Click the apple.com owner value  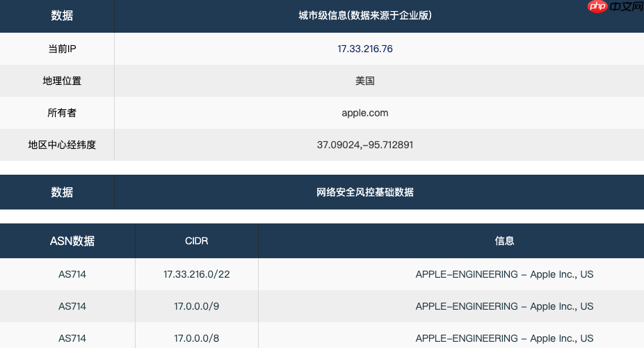point(364,113)
